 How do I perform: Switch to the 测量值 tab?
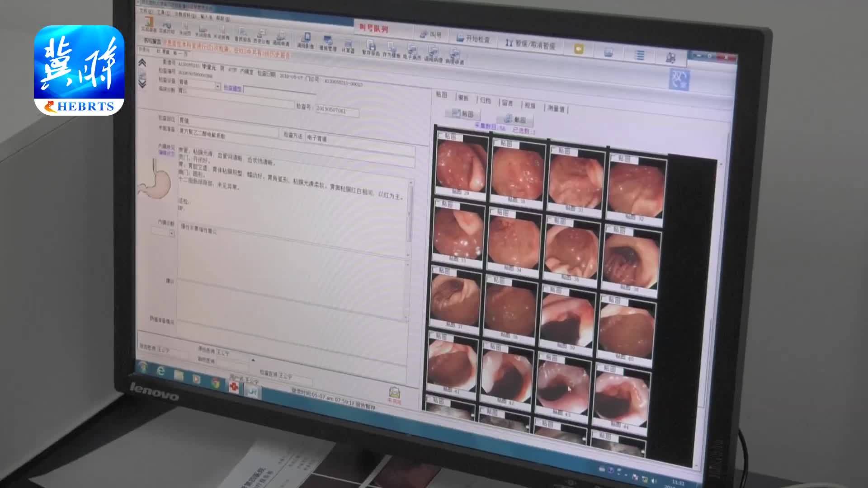556,108
